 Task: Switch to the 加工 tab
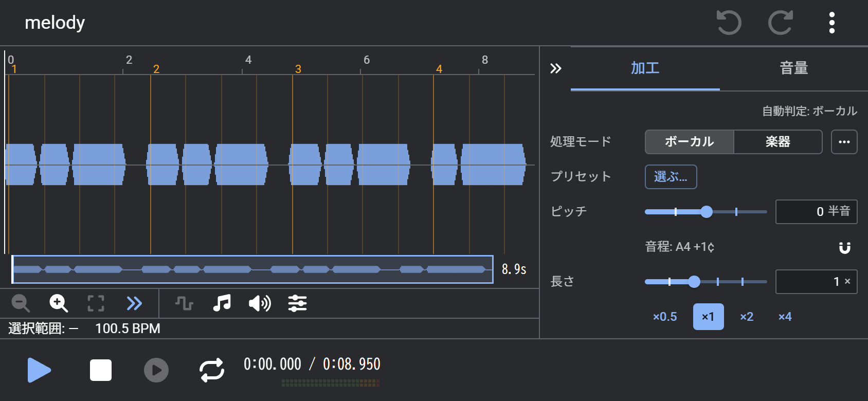pyautogui.click(x=645, y=68)
